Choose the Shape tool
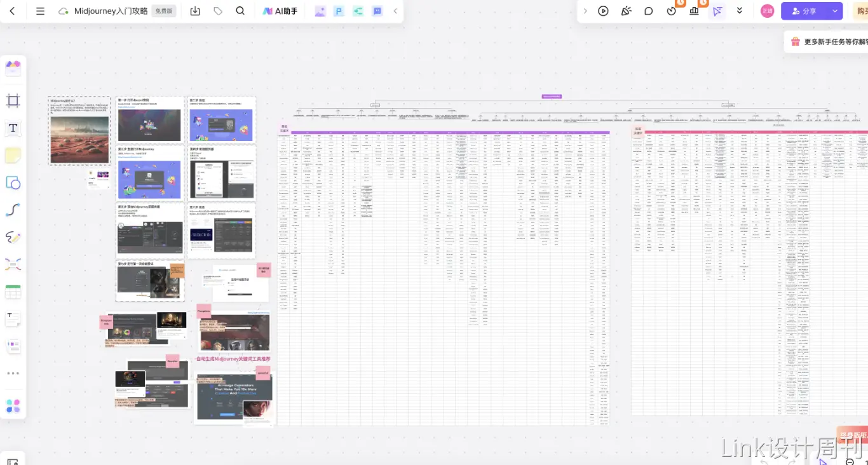The width and height of the screenshot is (868, 465). point(13,183)
